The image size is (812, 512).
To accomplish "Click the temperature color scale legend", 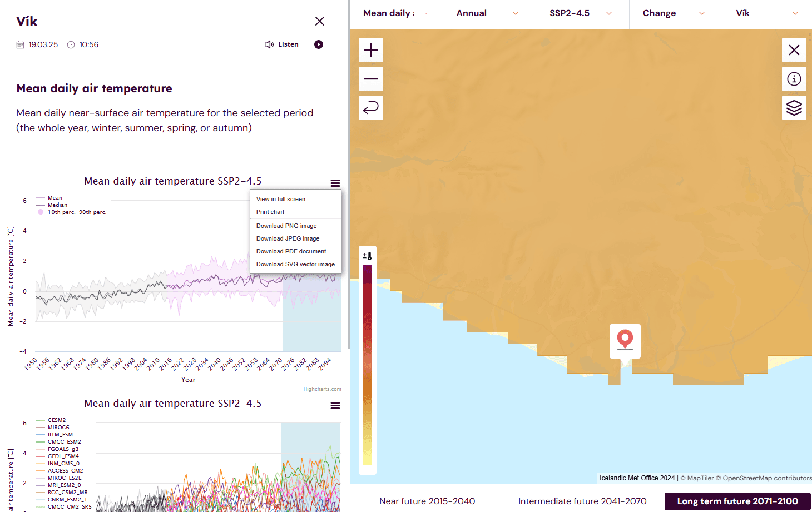I will coord(368,361).
